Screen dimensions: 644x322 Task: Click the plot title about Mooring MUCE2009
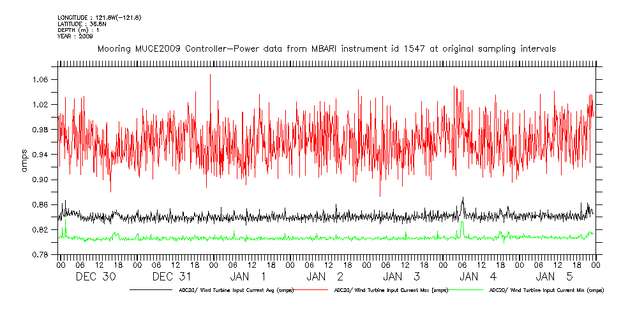point(326,49)
